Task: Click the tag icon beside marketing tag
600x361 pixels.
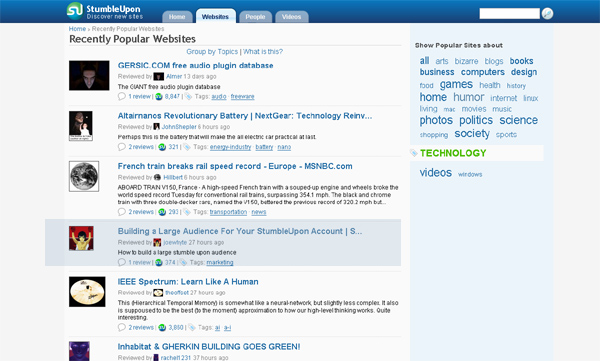Action: (183, 263)
